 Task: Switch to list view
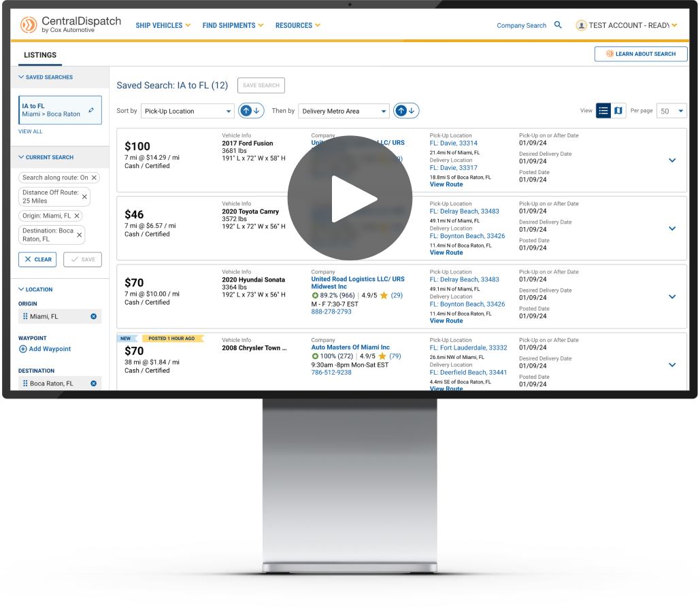tap(603, 111)
